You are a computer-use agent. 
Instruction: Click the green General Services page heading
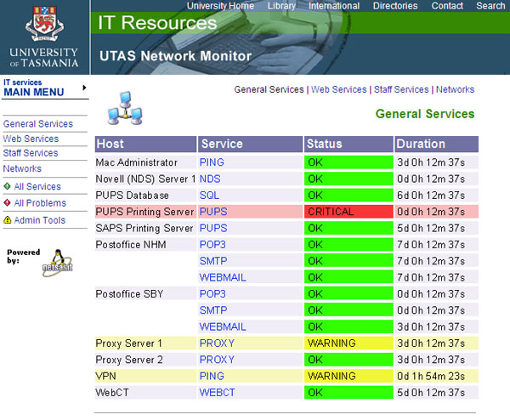pos(425,114)
